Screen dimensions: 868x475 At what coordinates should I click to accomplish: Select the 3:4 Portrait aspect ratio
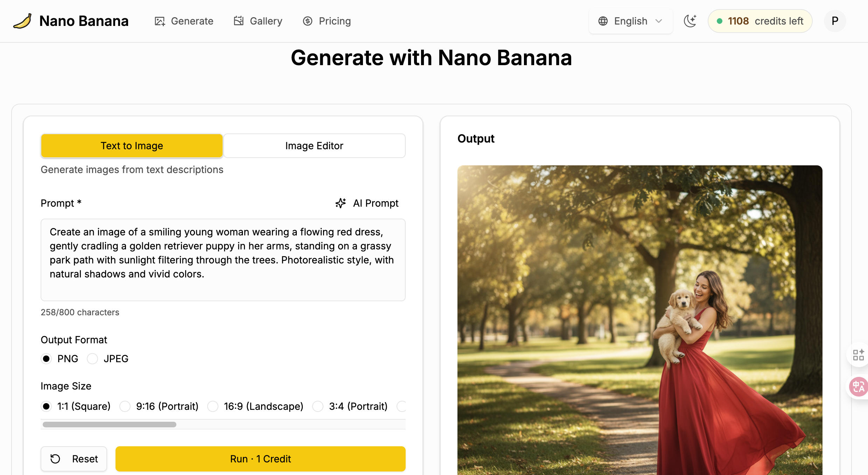coord(318,406)
